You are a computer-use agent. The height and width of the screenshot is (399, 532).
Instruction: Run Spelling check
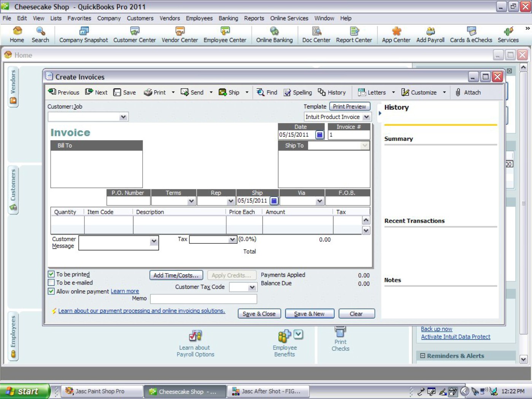point(298,92)
